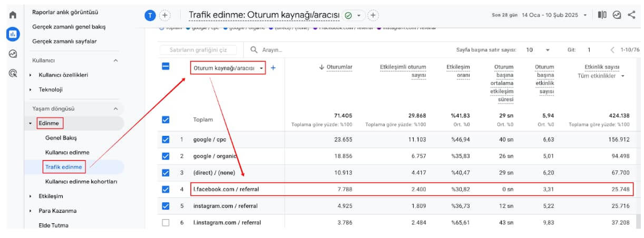
Task: Open the Explore icon in left rail
Action: click(x=13, y=54)
